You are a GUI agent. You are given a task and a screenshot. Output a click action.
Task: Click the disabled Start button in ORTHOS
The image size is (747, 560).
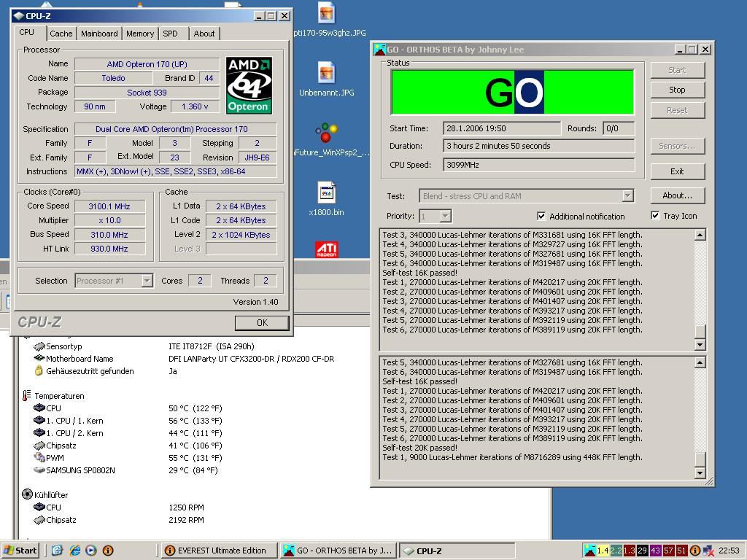tap(678, 70)
